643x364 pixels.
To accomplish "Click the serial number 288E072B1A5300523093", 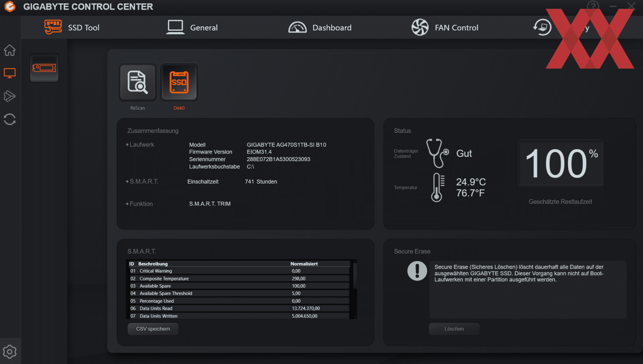I will [x=278, y=159].
